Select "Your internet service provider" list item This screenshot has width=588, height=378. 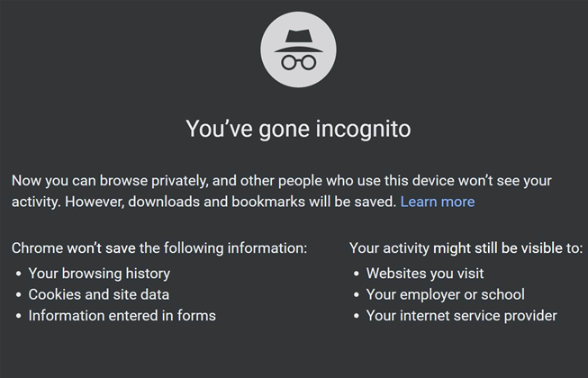461,316
